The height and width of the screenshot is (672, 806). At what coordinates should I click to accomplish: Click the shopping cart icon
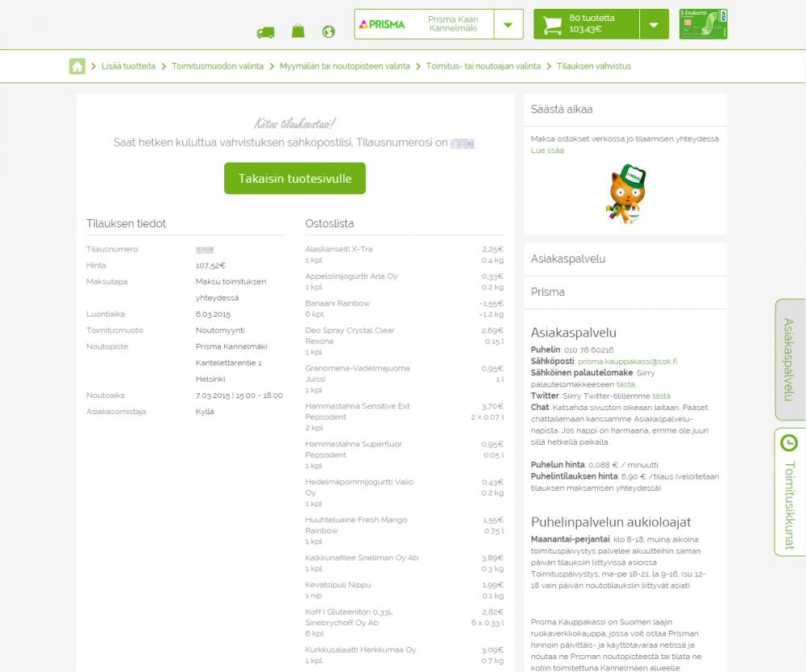(551, 25)
